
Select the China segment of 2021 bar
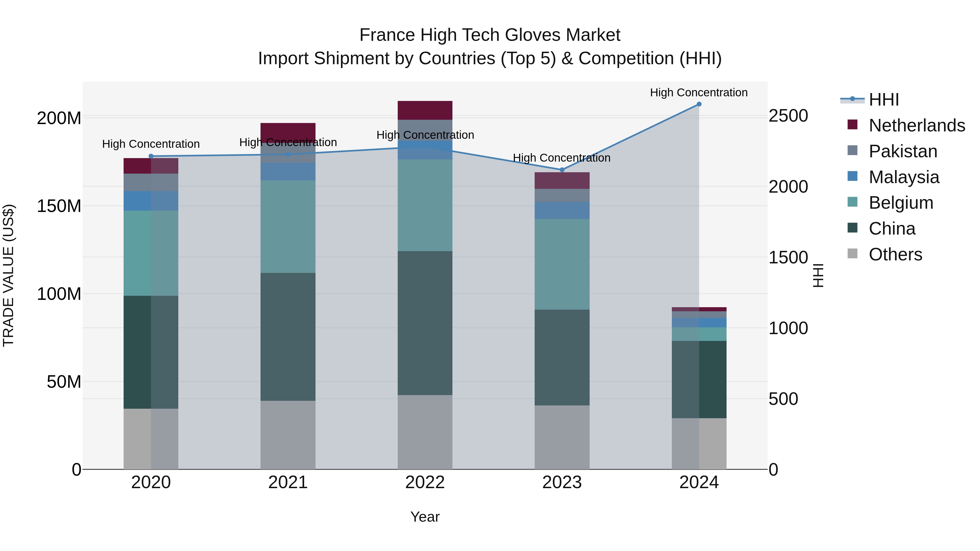288,337
